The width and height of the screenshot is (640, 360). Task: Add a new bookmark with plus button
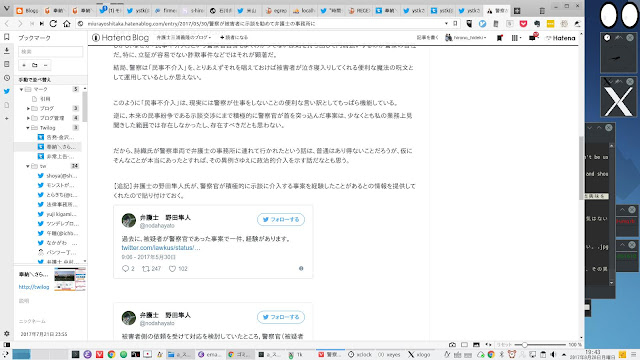tap(24, 65)
